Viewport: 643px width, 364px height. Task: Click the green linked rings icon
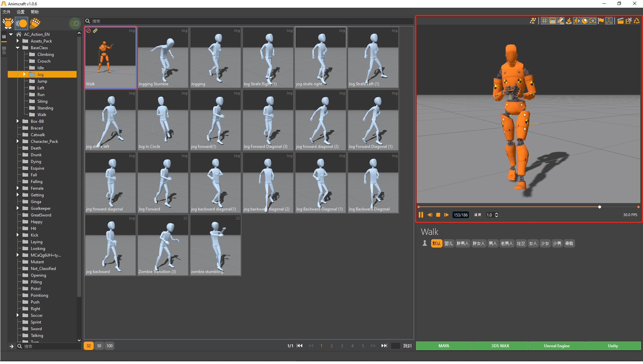click(75, 23)
